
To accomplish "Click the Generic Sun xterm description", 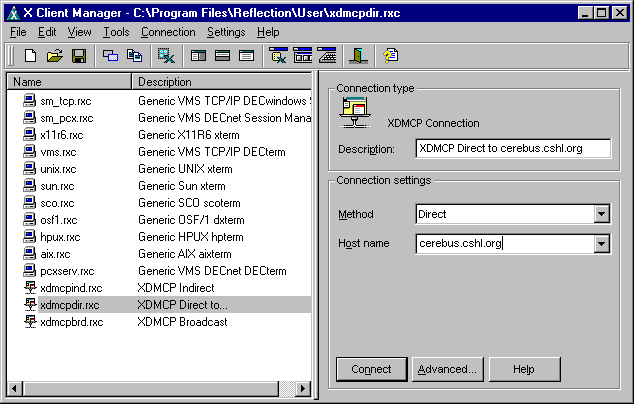I will [x=182, y=186].
